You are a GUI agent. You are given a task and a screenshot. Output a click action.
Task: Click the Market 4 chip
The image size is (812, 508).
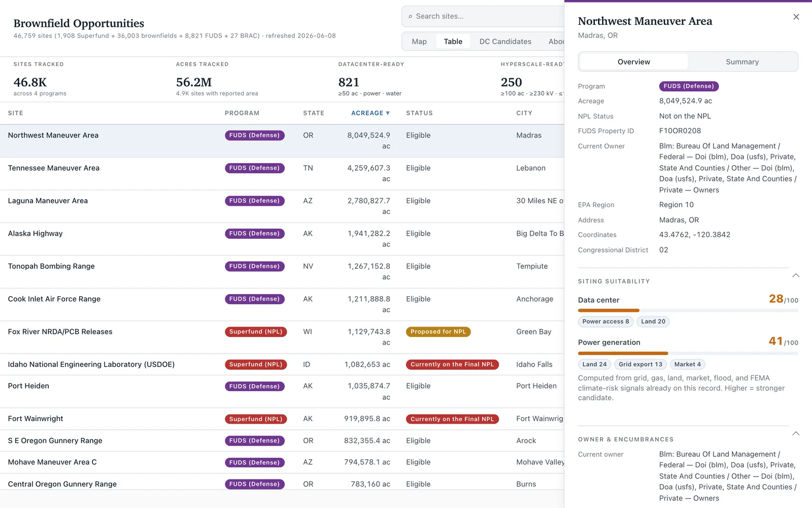(687, 364)
